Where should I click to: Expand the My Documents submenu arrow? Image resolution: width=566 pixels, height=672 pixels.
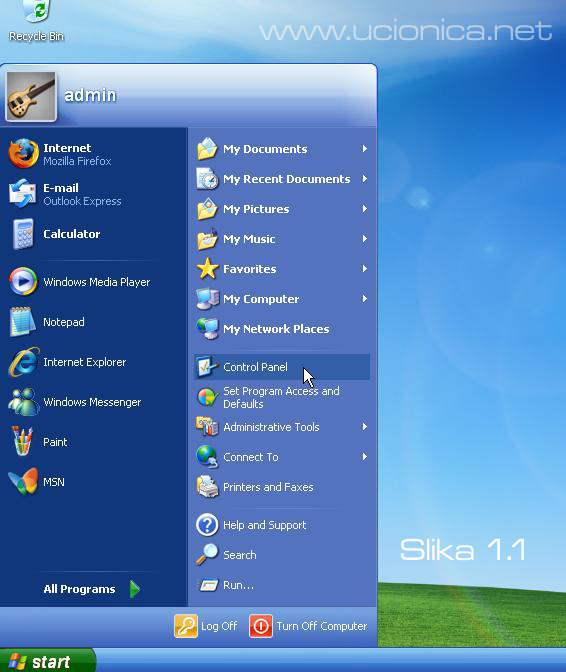[365, 149]
